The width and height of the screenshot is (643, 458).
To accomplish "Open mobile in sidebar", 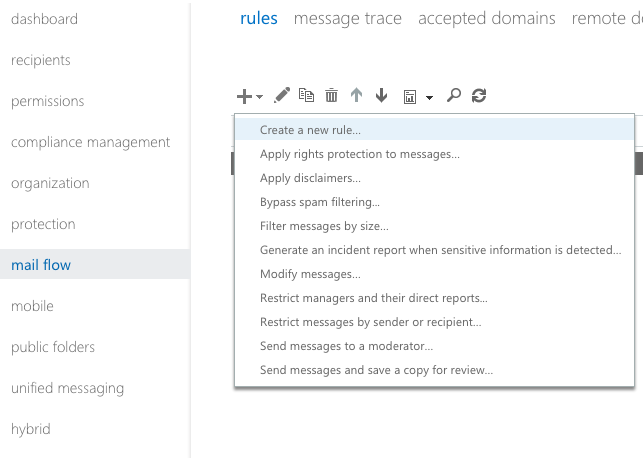I will click(x=32, y=306).
